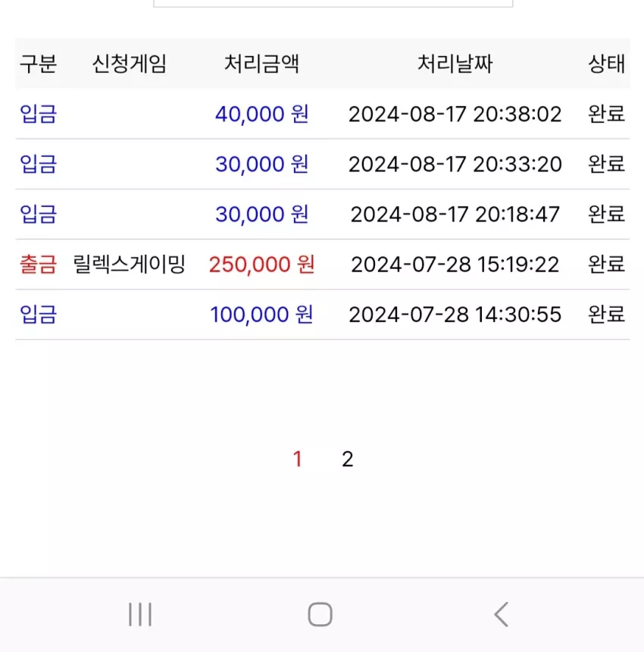Screen dimensions: 644x652
Task: Click the 릴렉스게이밍 game name
Action: tap(130, 265)
